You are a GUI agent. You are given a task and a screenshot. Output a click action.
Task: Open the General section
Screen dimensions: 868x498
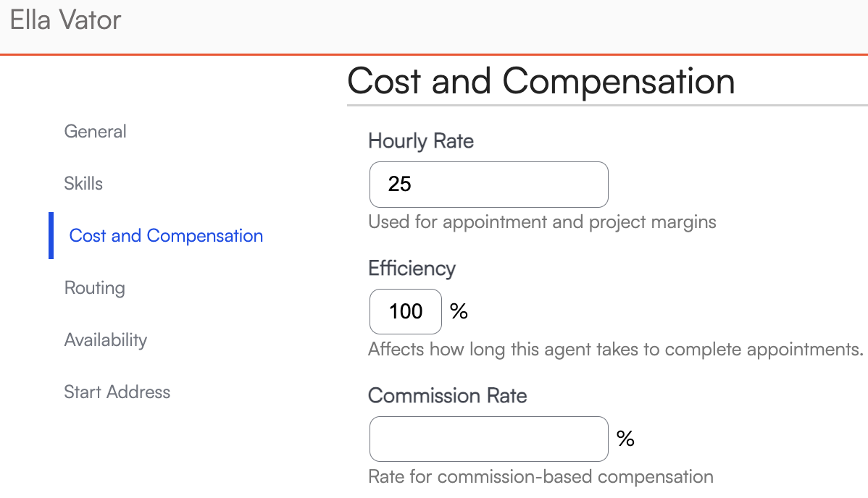coord(95,132)
